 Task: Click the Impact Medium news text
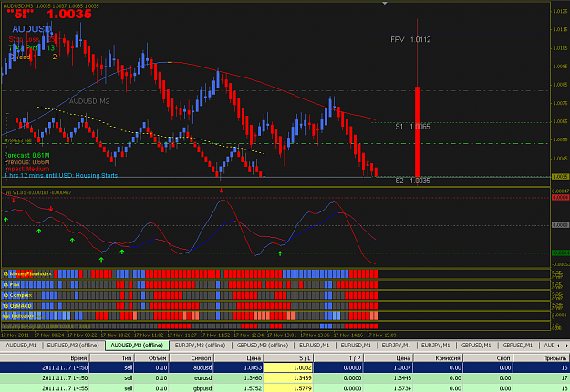26,169
